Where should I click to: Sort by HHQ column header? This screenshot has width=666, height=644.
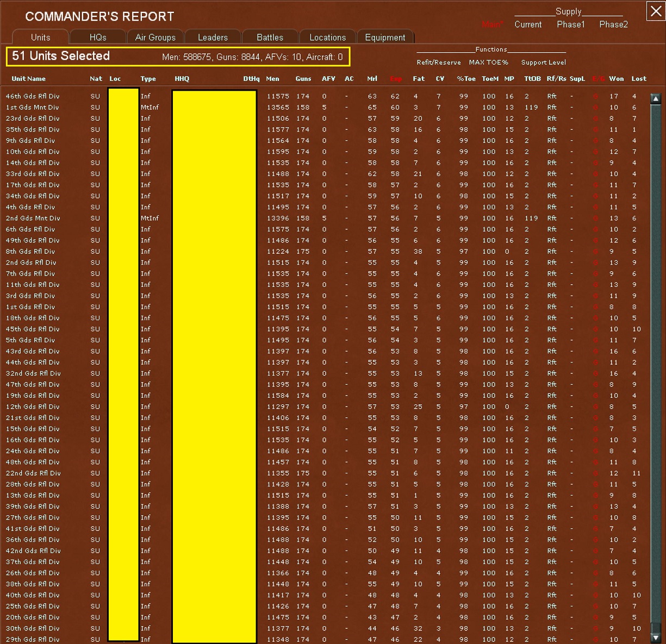coord(182,79)
